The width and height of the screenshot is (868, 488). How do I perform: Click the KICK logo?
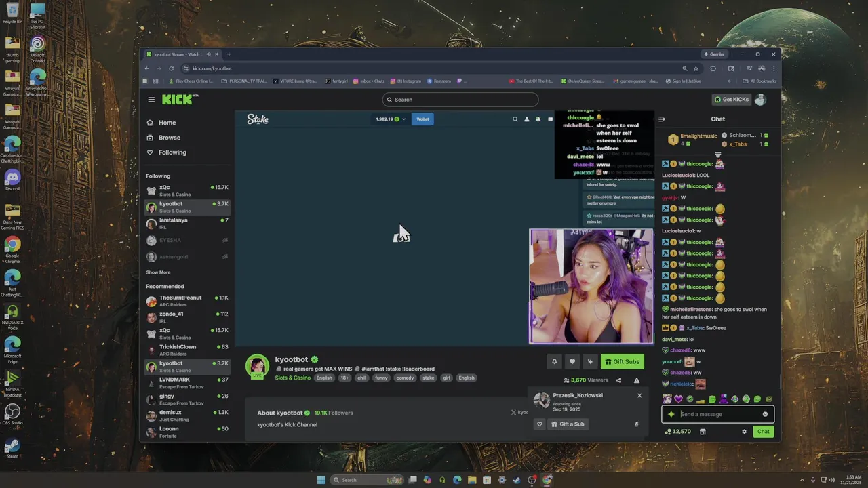[180, 100]
